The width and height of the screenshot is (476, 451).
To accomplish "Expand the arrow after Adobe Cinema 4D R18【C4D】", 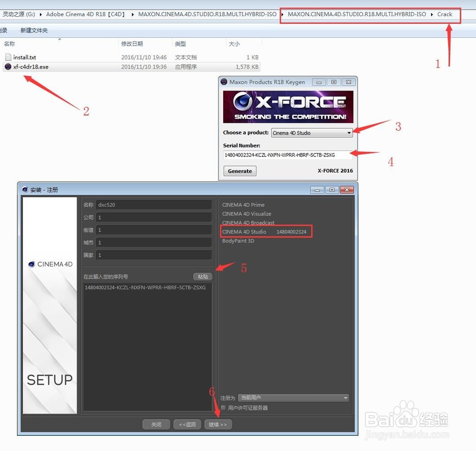I will 133,14.
